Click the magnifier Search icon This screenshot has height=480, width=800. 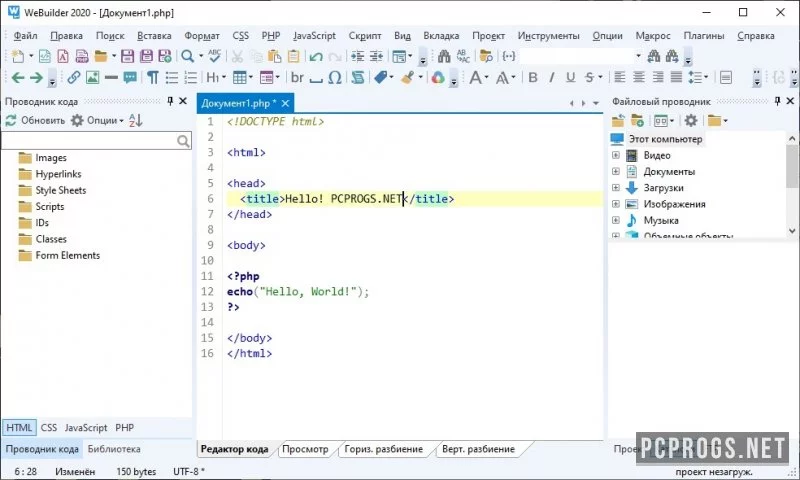pos(188,56)
